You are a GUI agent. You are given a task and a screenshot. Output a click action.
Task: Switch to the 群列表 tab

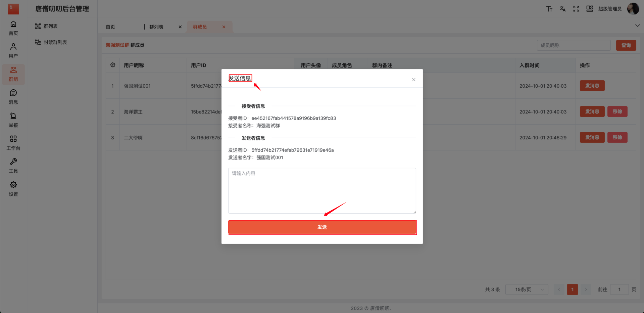pos(156,27)
